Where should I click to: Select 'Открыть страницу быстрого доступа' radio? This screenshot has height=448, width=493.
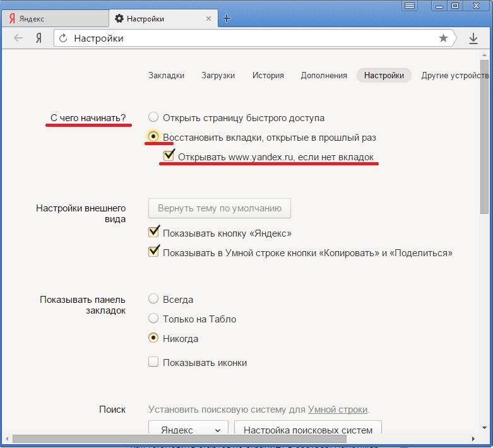click(x=153, y=117)
